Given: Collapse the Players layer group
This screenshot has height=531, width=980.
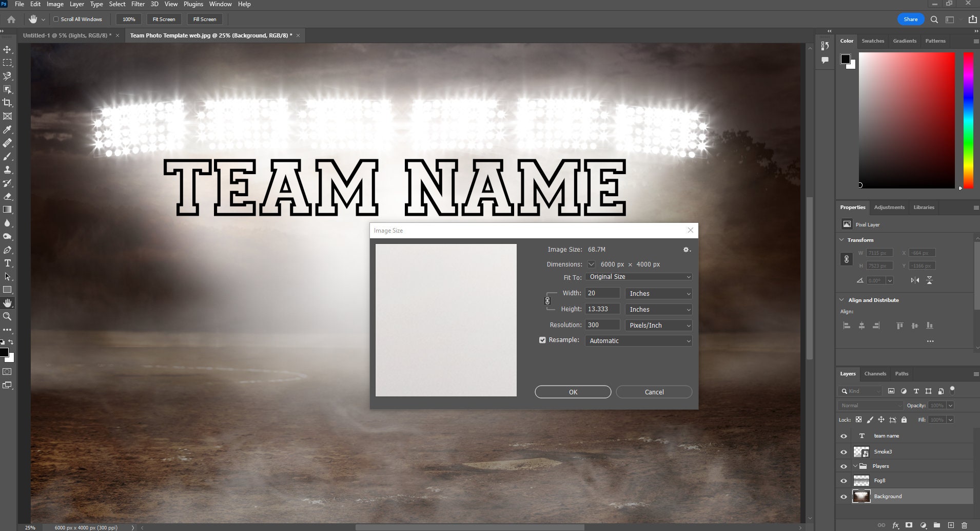Looking at the screenshot, I should tap(855, 466).
